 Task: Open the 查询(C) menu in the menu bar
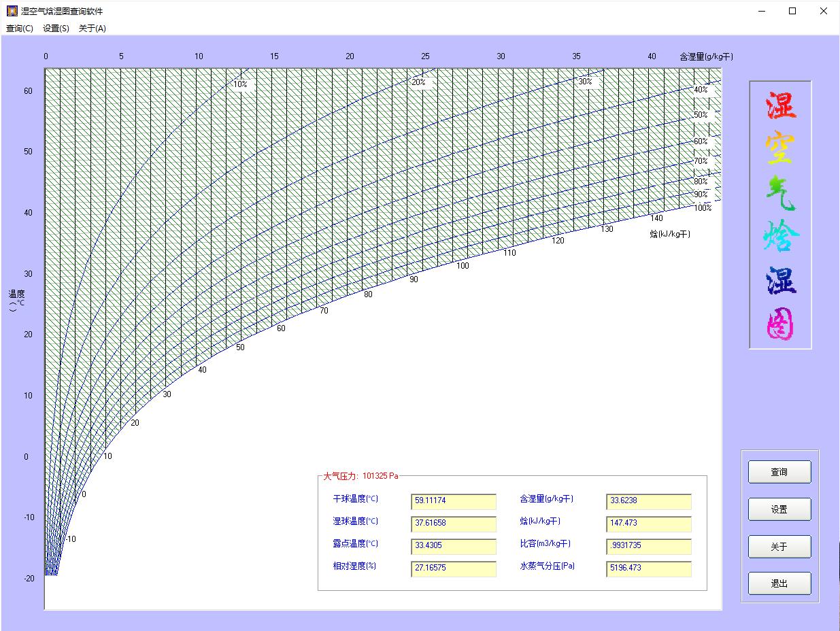(19, 29)
